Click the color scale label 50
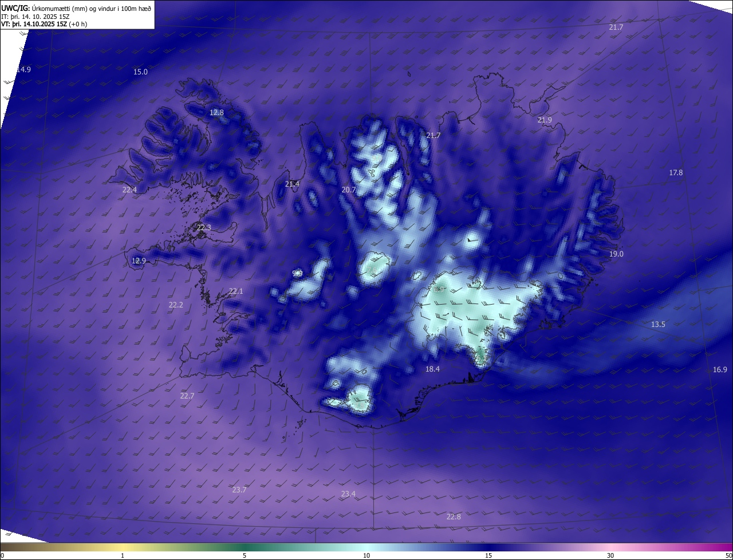Image resolution: width=733 pixels, height=560 pixels. [728, 555]
